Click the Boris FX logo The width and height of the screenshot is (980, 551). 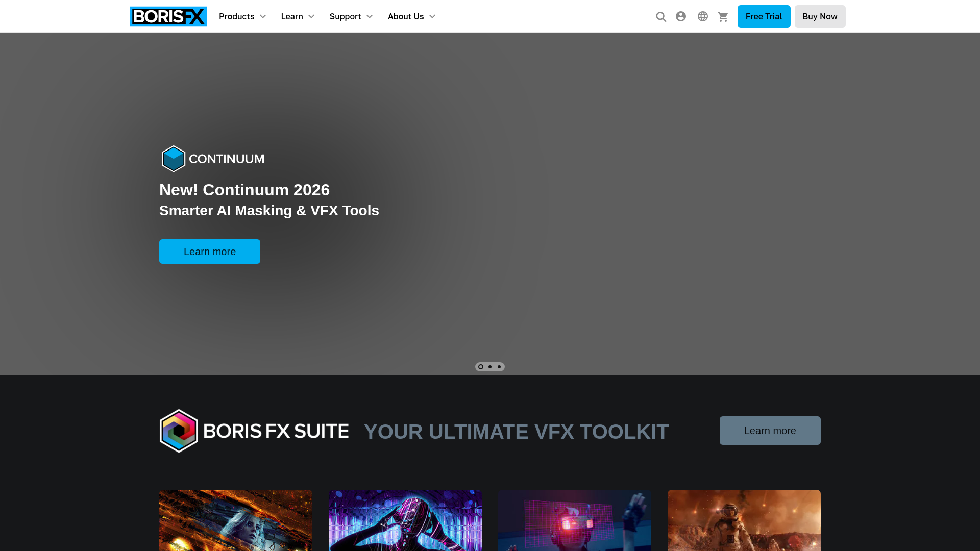coord(168,16)
